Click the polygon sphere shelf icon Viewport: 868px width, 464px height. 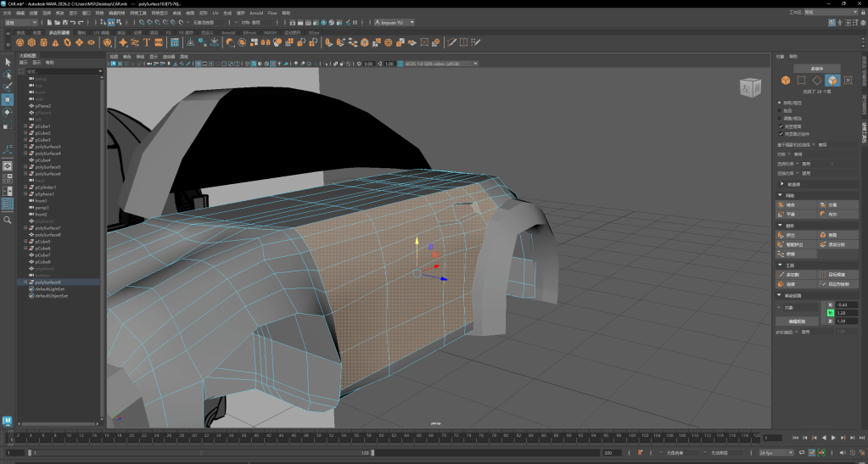[20, 42]
